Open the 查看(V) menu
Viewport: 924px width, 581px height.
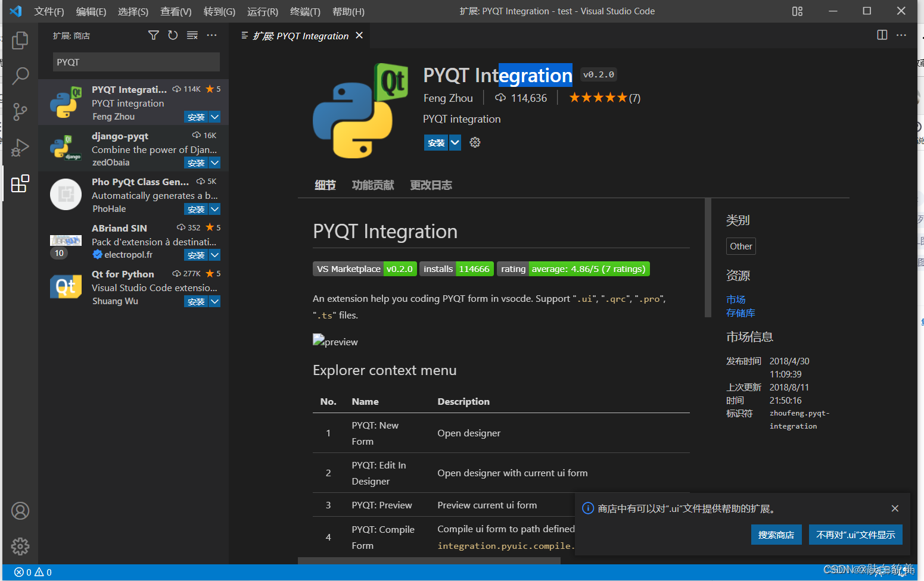[176, 11]
